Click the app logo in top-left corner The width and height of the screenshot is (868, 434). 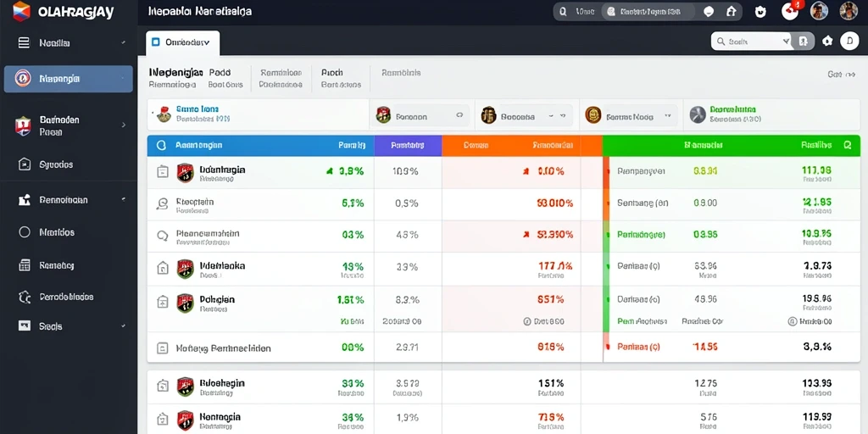point(21,11)
